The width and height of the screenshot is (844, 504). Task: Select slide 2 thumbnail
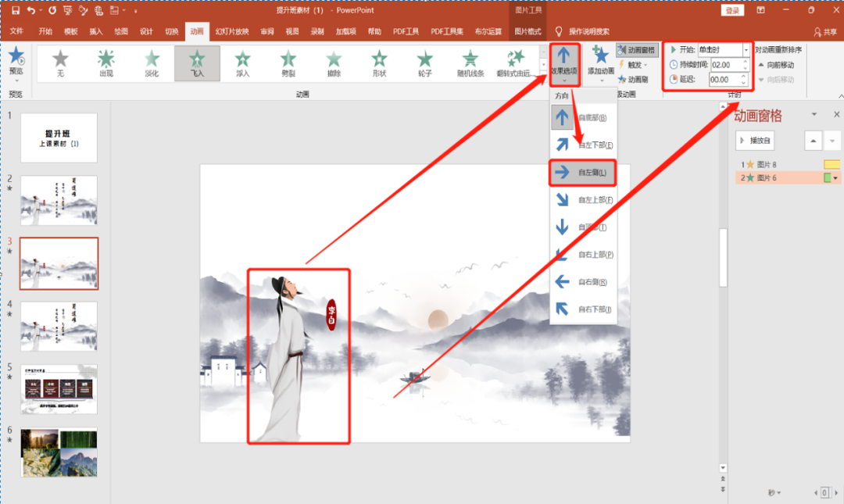tap(59, 200)
